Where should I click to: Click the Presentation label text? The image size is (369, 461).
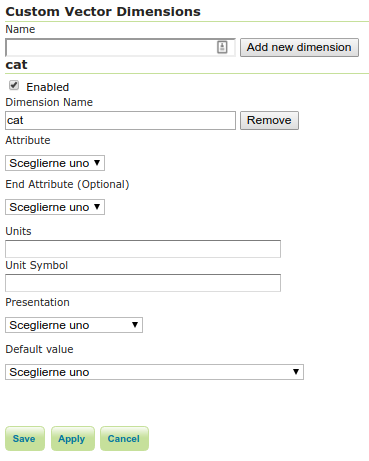37,302
